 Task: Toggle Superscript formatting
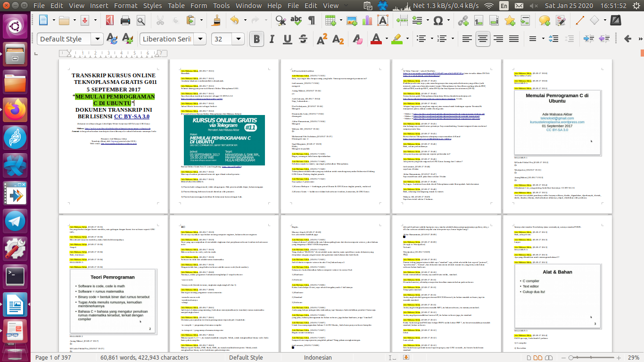(x=322, y=39)
